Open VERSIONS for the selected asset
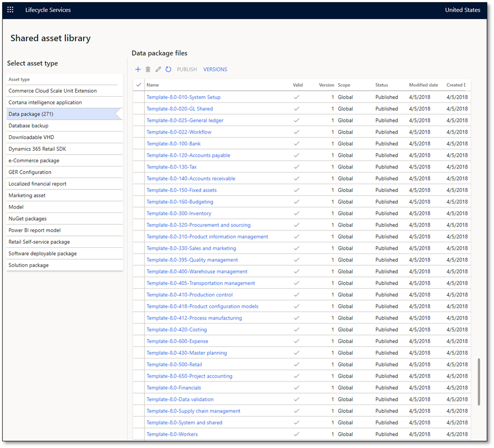This screenshot has width=494, height=448. point(215,69)
